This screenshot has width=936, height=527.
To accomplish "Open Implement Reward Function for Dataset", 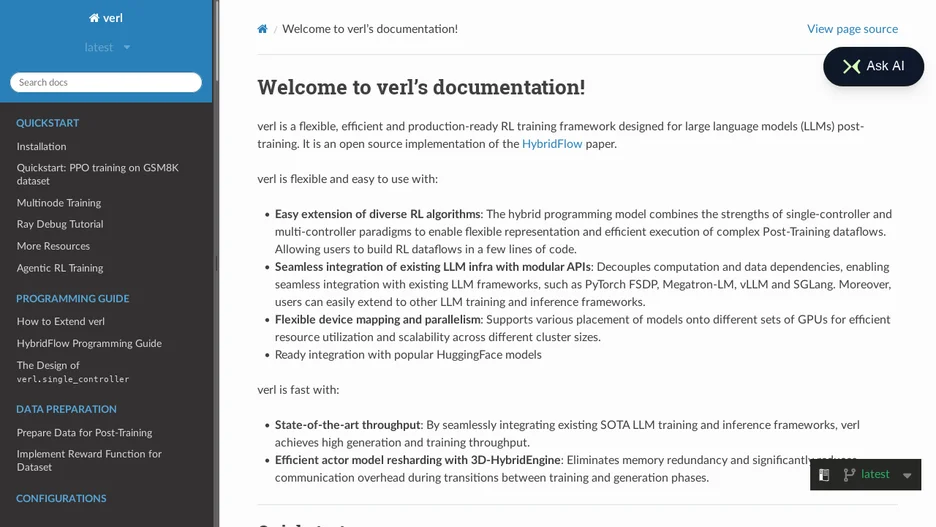I will [x=89, y=460].
